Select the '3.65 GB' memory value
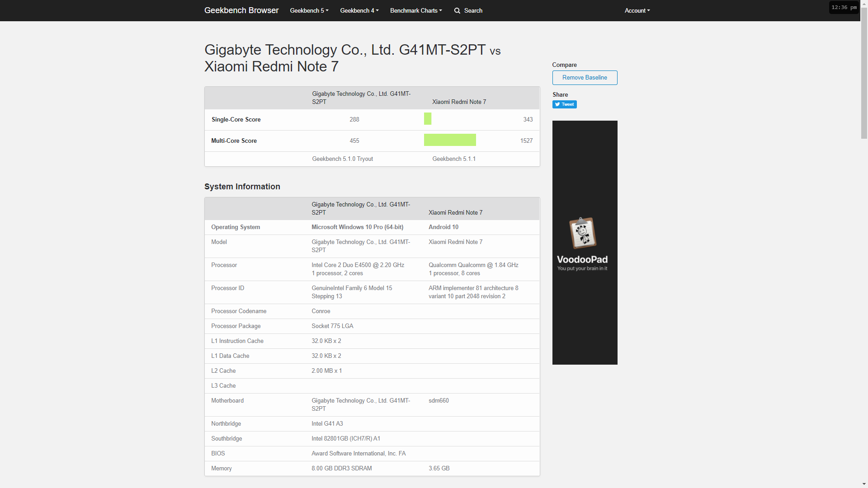The width and height of the screenshot is (868, 488). click(x=439, y=469)
